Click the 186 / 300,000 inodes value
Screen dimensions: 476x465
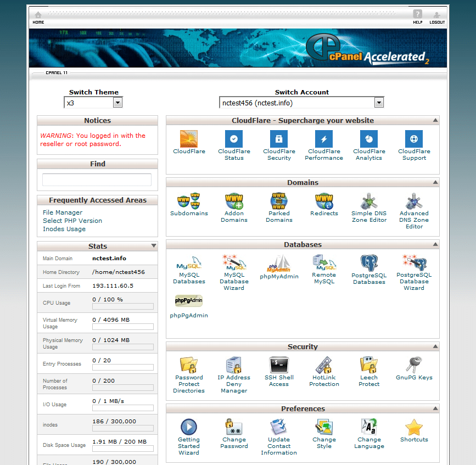click(114, 421)
